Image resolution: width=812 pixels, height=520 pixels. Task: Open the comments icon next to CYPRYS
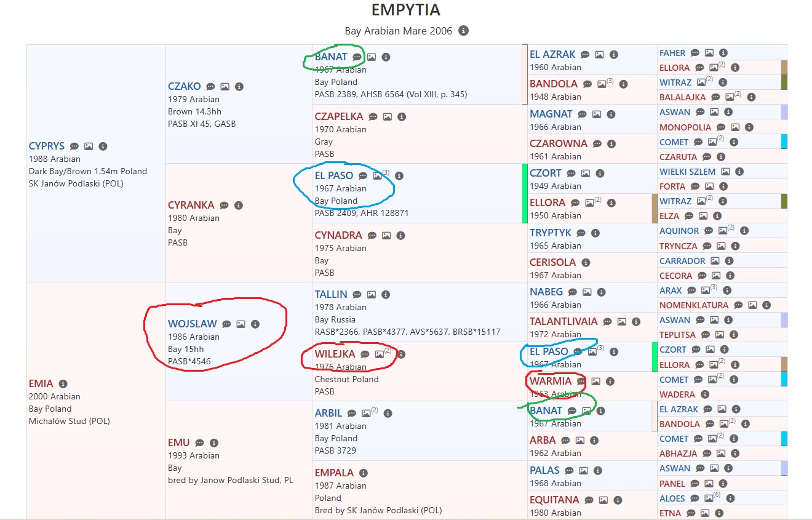(74, 146)
